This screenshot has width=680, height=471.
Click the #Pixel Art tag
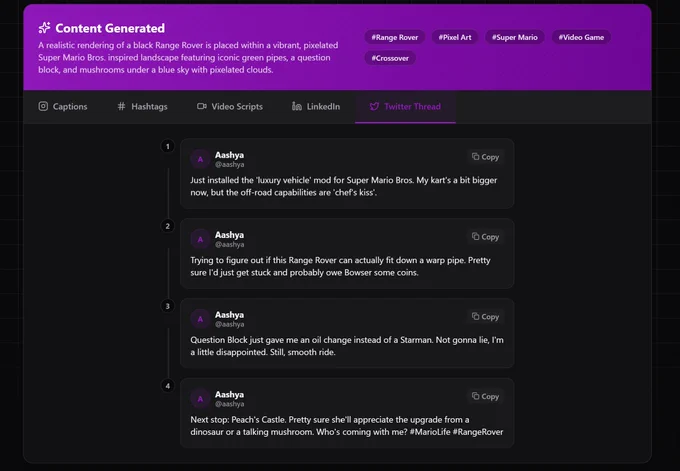coord(455,37)
